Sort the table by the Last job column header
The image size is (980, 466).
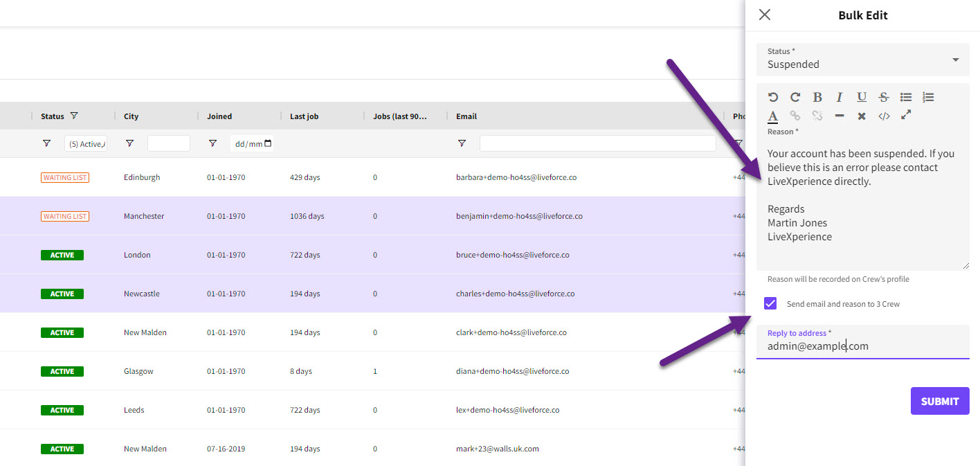click(x=304, y=116)
